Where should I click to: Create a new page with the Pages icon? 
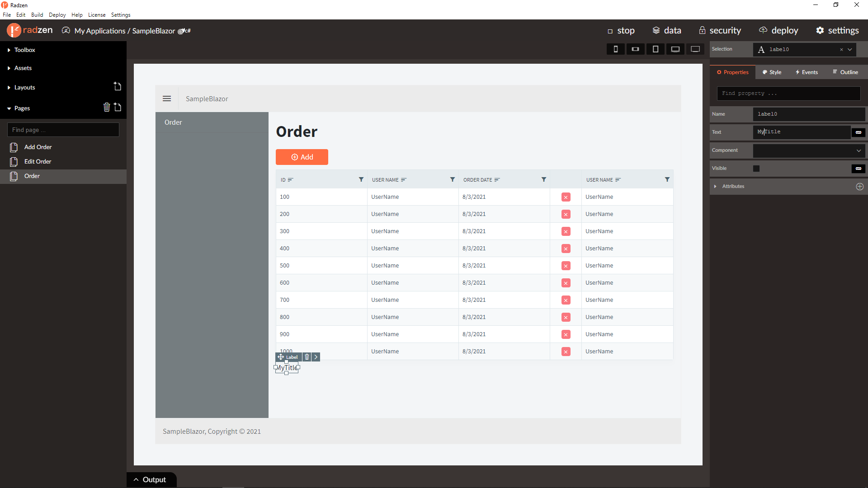tap(118, 108)
